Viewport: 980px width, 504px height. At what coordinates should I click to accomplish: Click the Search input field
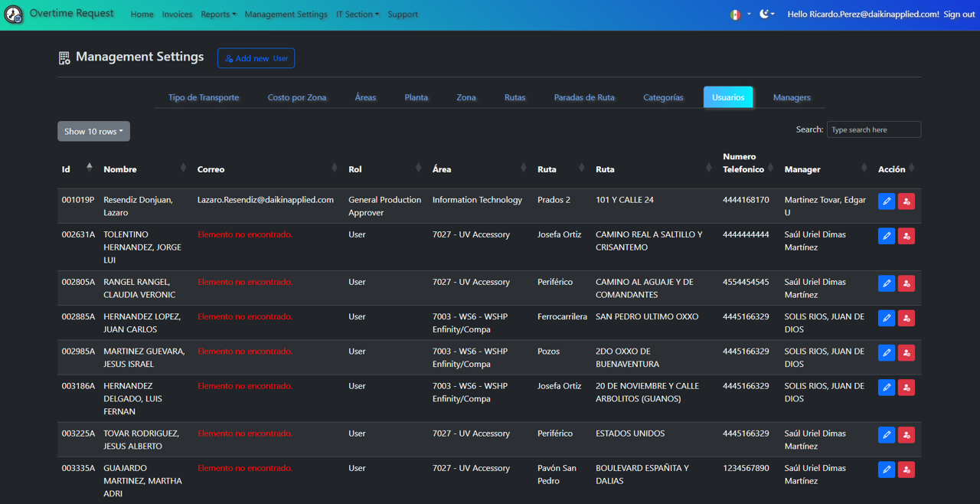pyautogui.click(x=874, y=129)
